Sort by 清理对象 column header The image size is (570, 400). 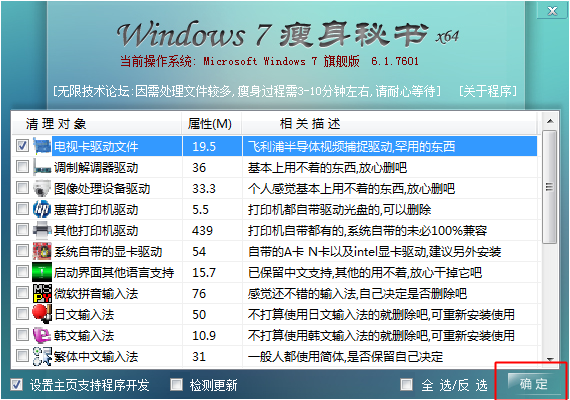pos(97,124)
